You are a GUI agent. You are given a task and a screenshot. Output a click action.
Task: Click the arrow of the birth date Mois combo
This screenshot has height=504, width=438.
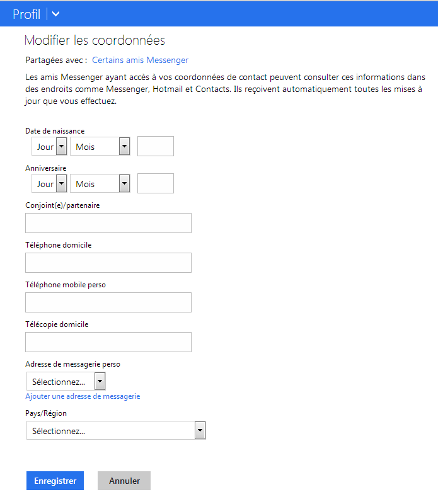(x=124, y=147)
